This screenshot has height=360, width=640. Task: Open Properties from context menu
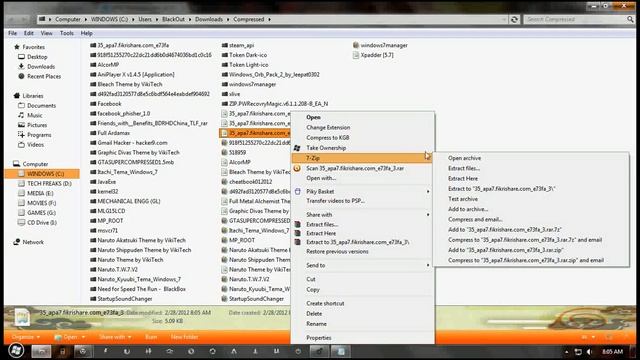(x=319, y=338)
